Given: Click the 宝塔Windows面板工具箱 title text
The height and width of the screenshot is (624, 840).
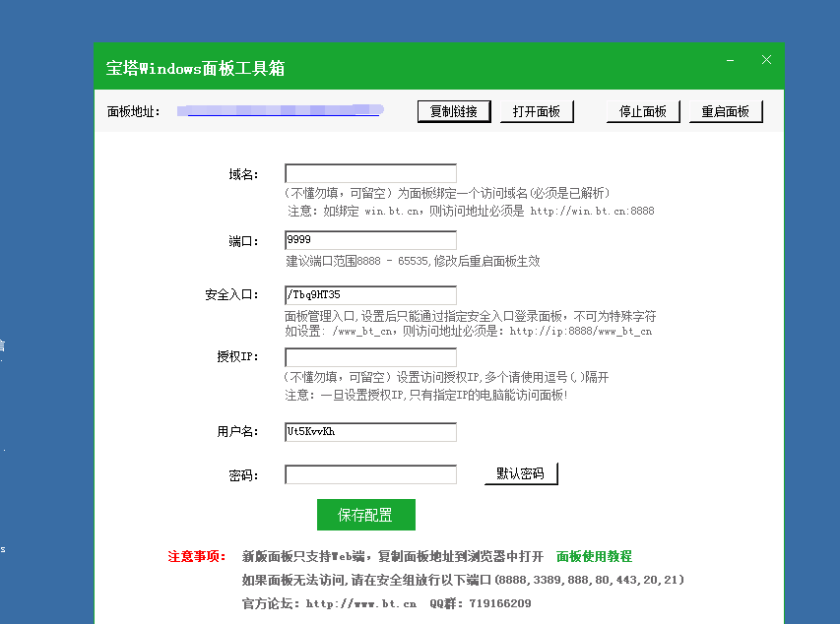Looking at the screenshot, I should 195,69.
